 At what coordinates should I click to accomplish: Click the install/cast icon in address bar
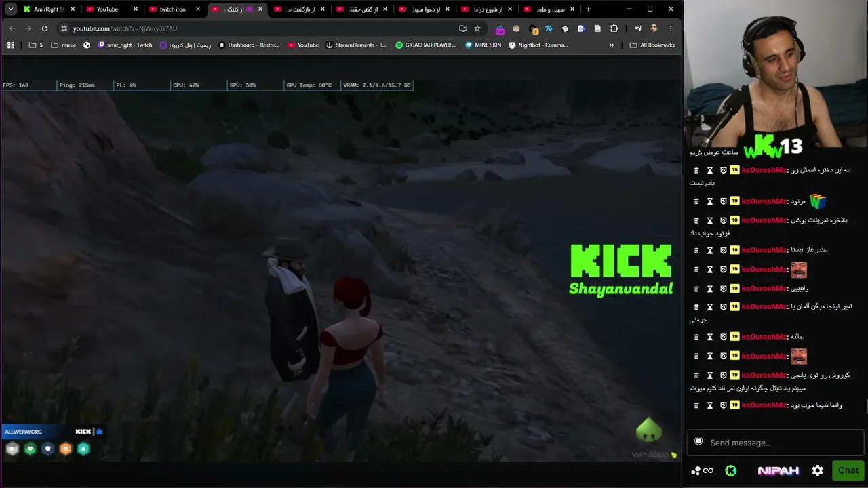point(462,28)
